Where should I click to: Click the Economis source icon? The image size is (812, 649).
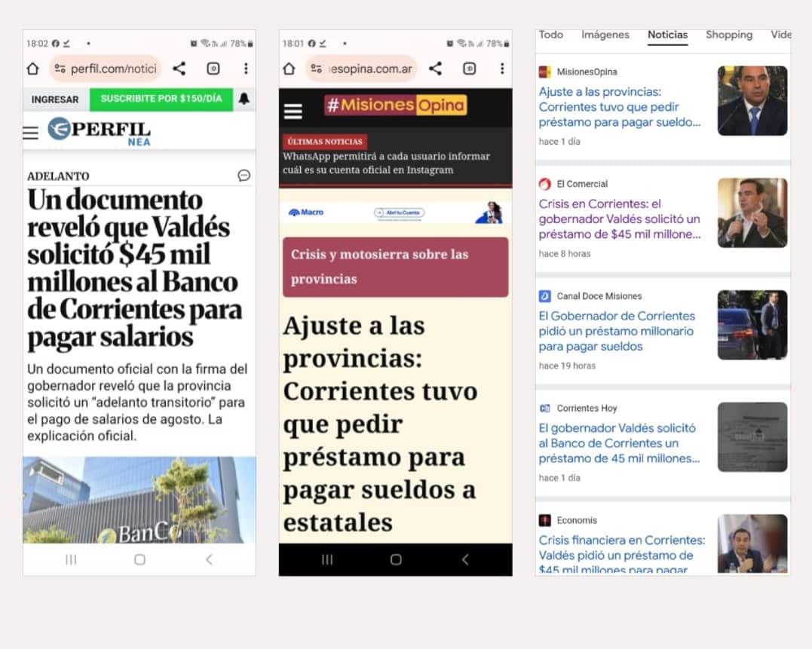(545, 520)
